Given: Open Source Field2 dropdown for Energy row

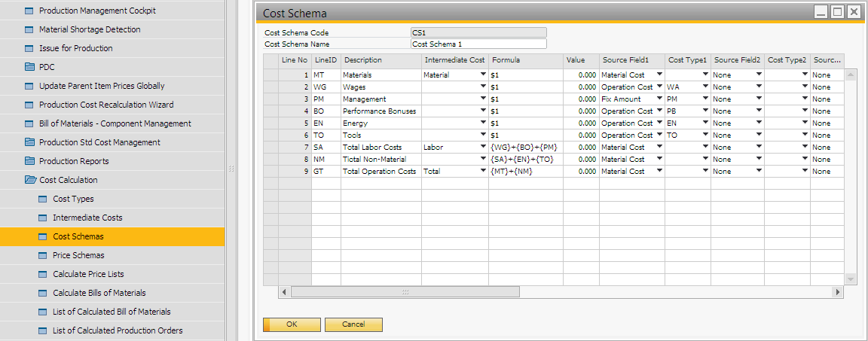Looking at the screenshot, I should point(759,123).
